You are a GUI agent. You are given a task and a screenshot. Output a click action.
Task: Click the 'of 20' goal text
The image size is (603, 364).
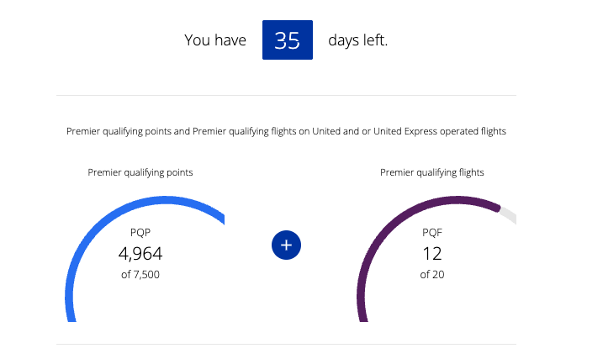(x=432, y=274)
